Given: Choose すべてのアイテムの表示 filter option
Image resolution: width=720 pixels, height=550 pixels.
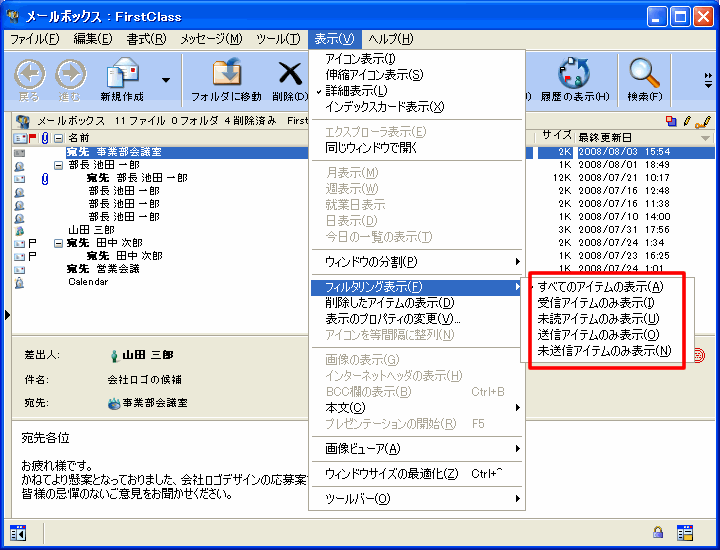Looking at the screenshot, I should (600, 287).
